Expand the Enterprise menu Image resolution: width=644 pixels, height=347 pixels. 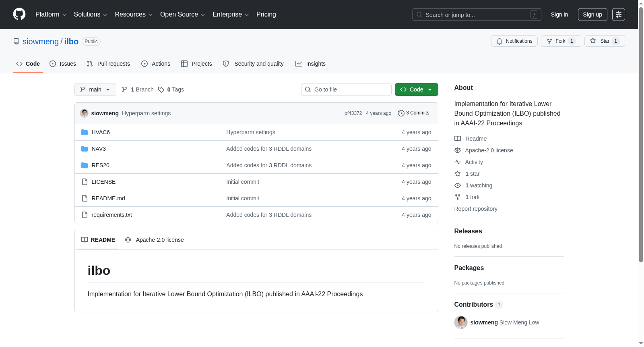coord(231,15)
